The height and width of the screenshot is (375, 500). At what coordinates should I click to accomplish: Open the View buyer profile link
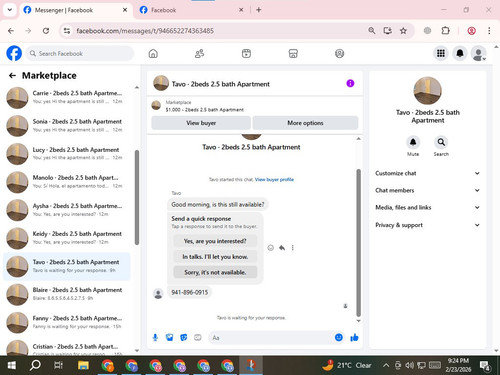tap(274, 179)
